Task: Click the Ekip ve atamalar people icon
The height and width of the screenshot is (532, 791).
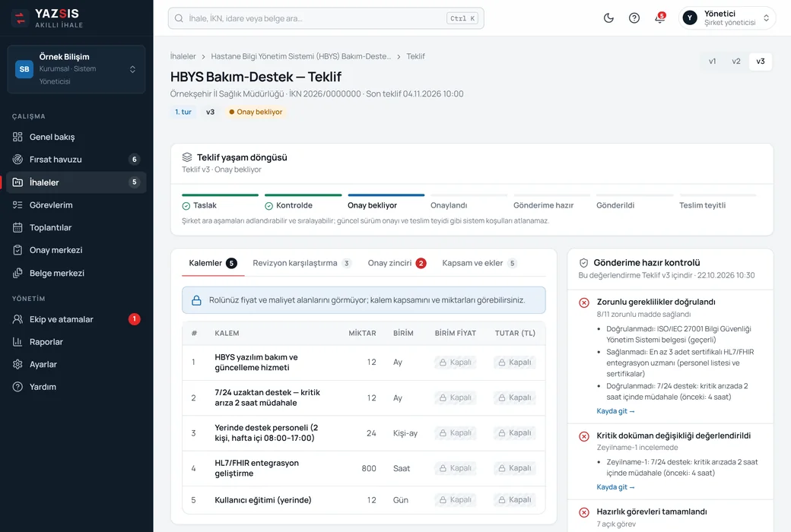Action: pos(17,319)
